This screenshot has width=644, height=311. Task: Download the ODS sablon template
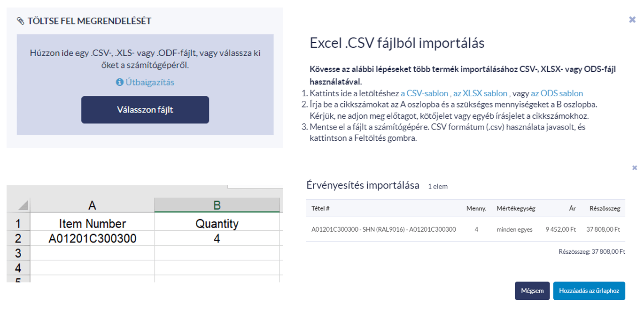tap(557, 93)
